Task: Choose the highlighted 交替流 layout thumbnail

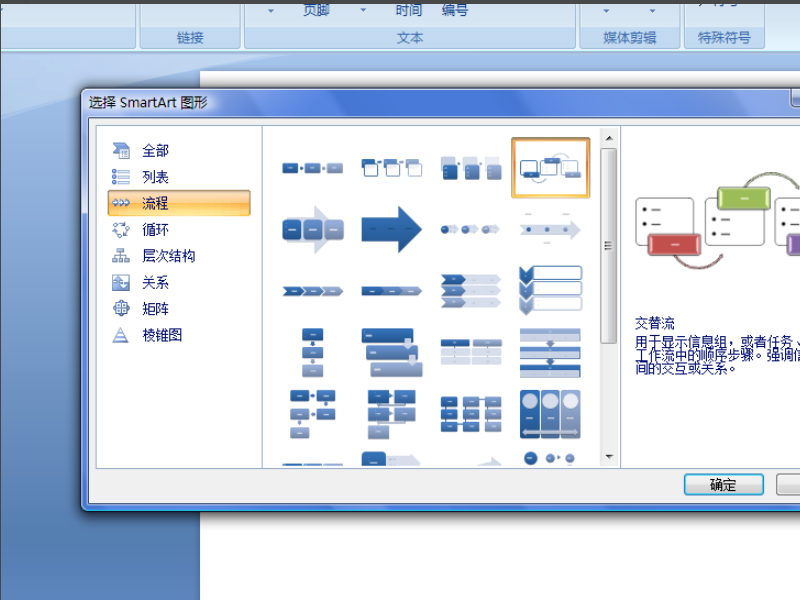Action: pos(551,168)
